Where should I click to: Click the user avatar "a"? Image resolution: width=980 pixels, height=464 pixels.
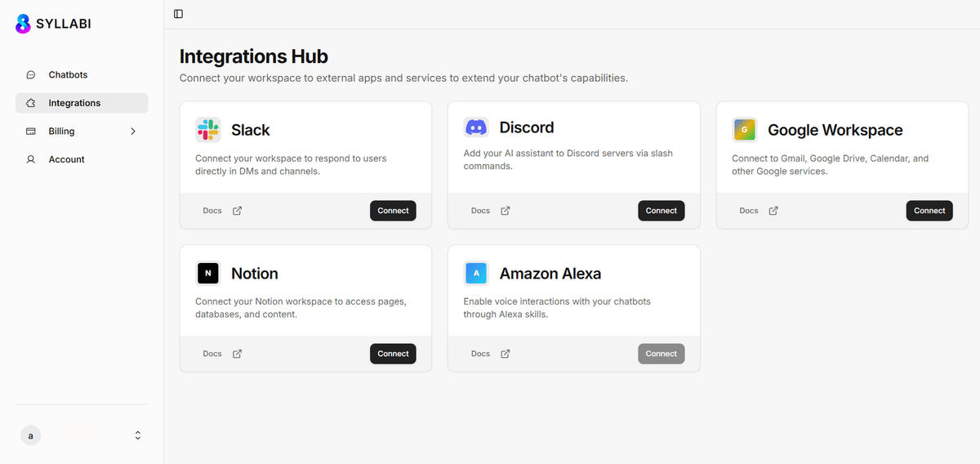[x=30, y=435]
